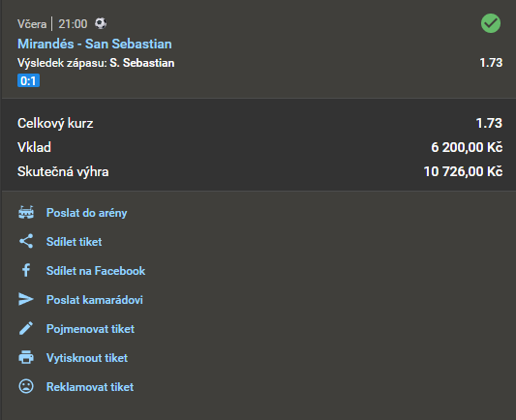Open the Mirandés - San Sebastian match link

click(95, 44)
